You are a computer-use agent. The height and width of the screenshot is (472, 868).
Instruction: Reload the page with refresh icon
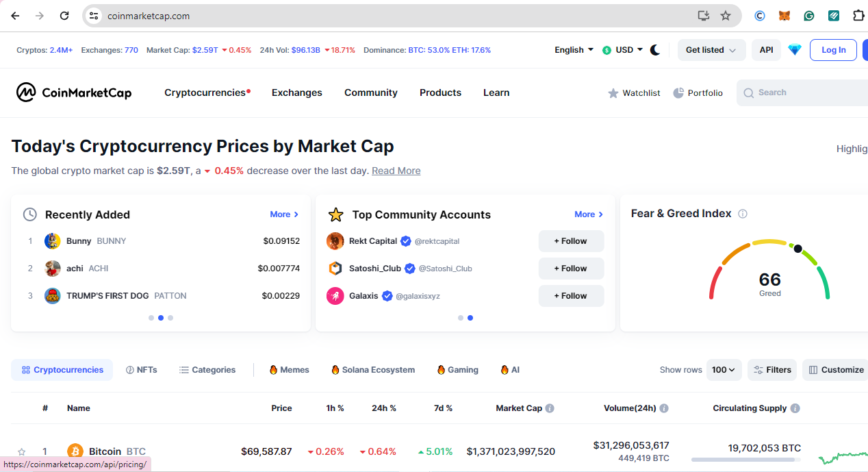(64, 16)
